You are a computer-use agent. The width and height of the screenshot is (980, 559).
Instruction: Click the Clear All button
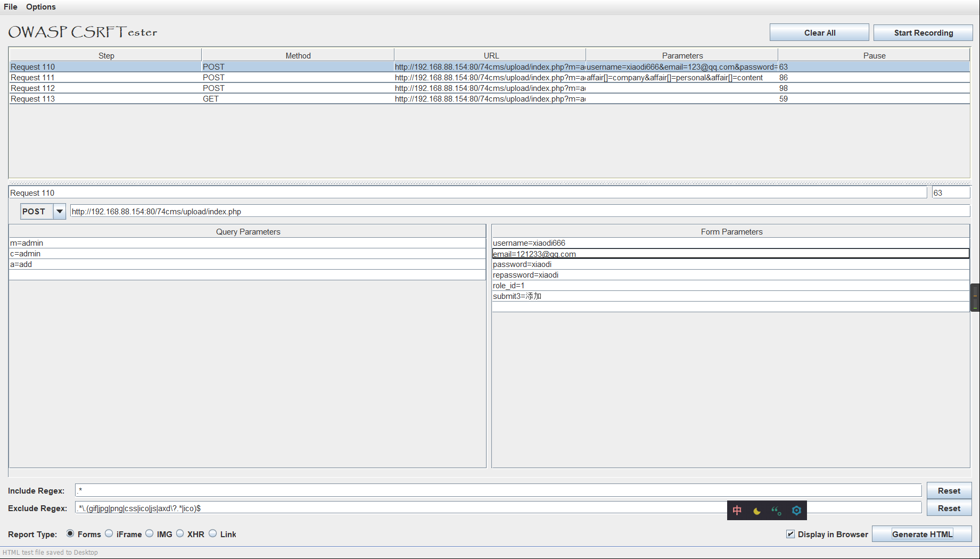819,32
